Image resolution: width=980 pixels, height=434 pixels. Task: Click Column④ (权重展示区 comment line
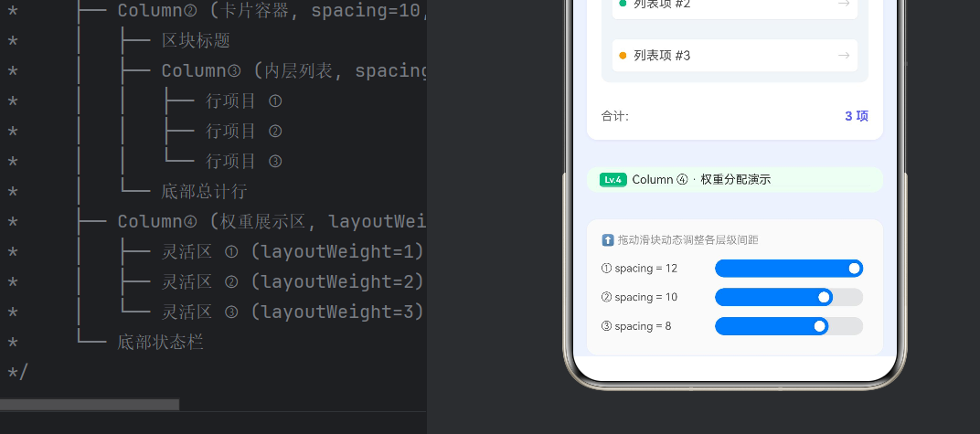pyautogui.click(x=272, y=222)
